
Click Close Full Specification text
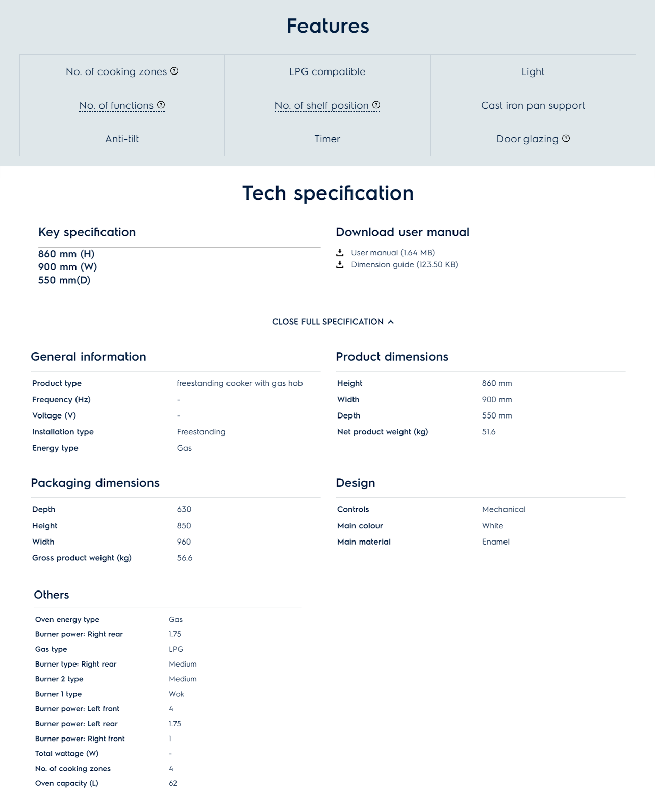coord(327,322)
